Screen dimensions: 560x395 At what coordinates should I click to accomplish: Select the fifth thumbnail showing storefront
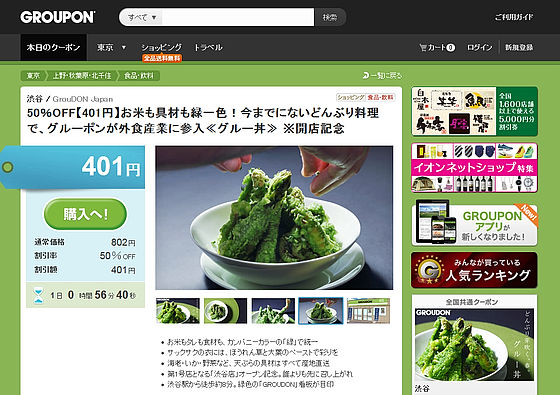[x=369, y=311]
